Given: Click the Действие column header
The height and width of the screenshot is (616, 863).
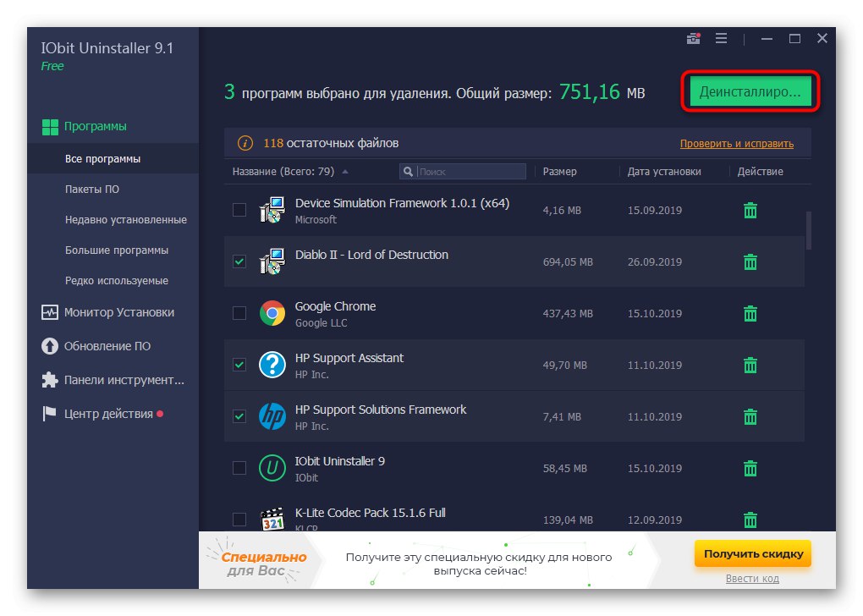Looking at the screenshot, I should 760,172.
